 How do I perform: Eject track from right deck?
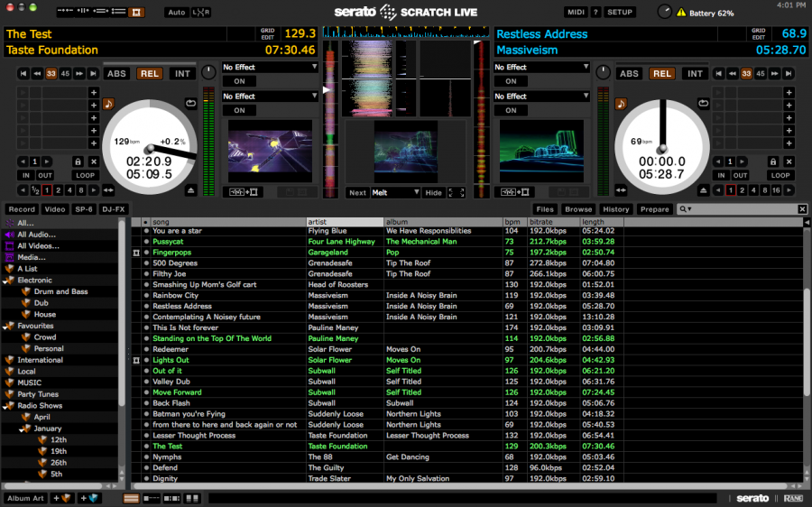[x=703, y=190]
